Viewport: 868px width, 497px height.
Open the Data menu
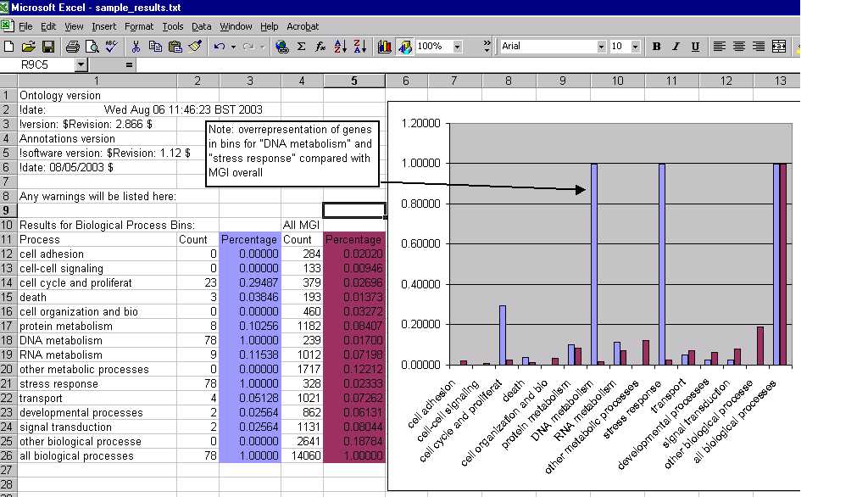[202, 26]
